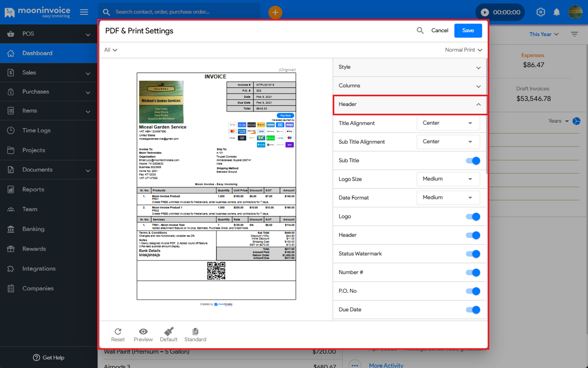The height and width of the screenshot is (368, 588).
Task: Go to Banking in the sidebar
Action: (x=33, y=229)
